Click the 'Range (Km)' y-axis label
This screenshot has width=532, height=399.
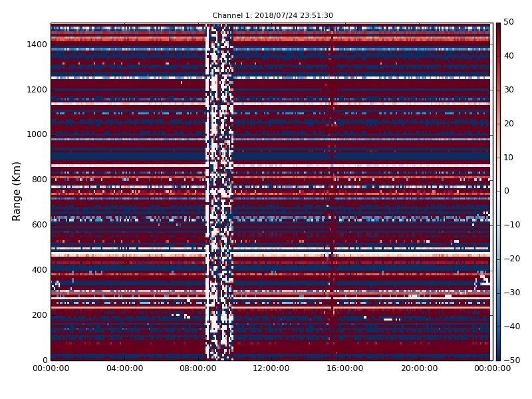point(16,192)
